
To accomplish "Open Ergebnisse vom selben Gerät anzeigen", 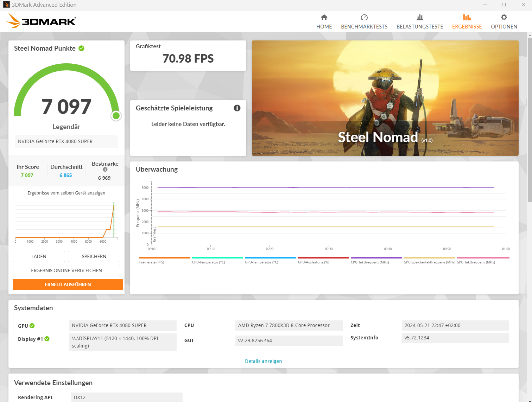I will click(x=66, y=193).
